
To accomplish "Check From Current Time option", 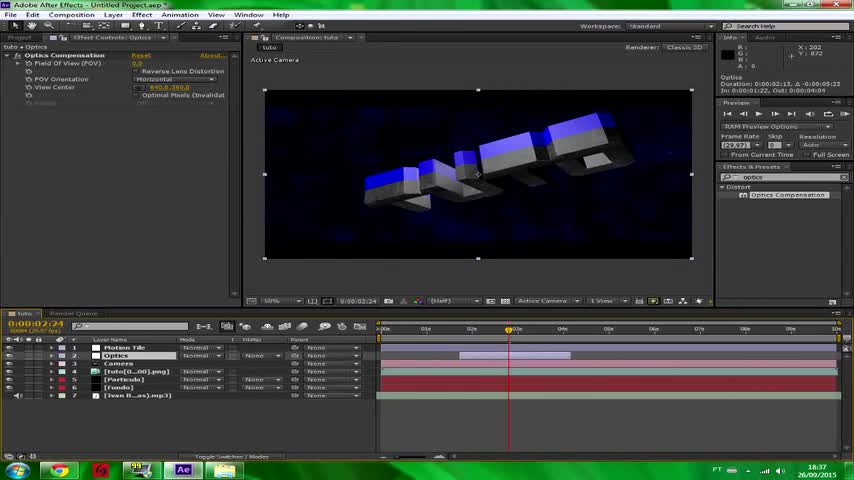I will [724, 155].
